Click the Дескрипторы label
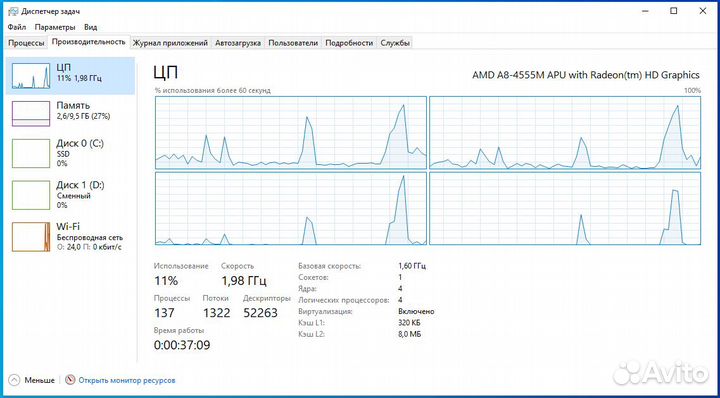Screen dimensions: 720x398 point(267,298)
